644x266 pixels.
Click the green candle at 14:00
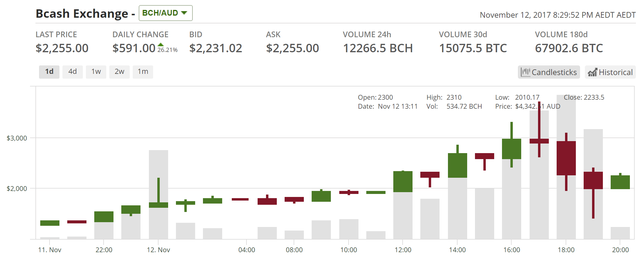[x=457, y=165]
